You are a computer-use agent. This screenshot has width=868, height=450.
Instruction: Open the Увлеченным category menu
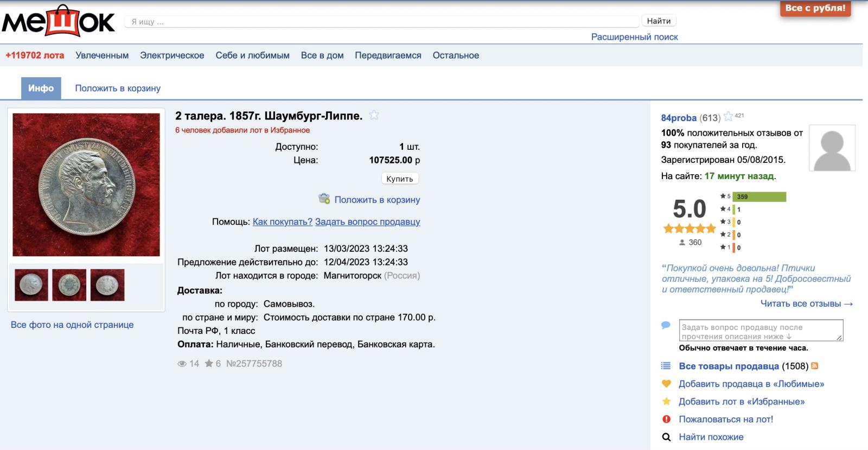click(102, 55)
